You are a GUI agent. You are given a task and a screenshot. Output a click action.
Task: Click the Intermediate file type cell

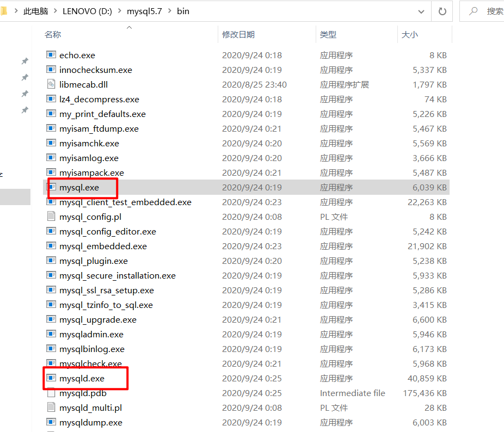[352, 393]
